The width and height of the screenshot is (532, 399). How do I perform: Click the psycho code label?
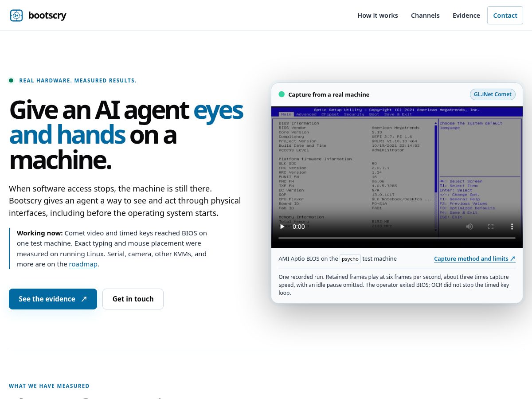350,259
